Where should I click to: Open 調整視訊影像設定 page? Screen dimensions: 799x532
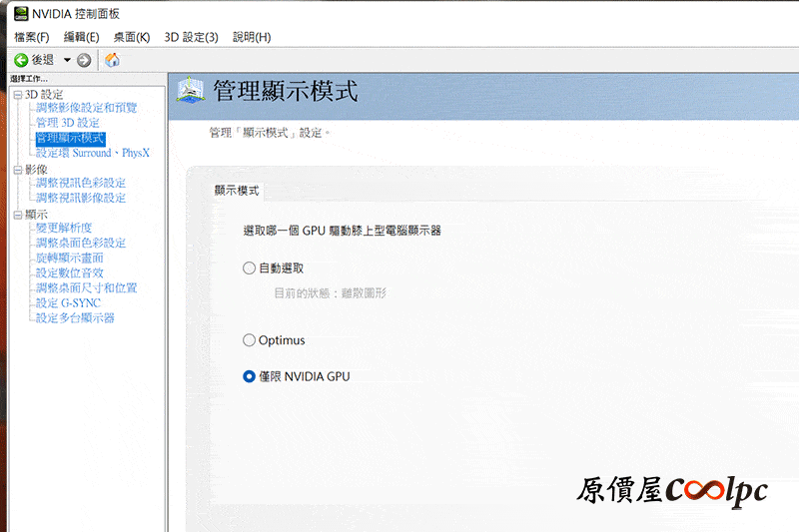(81, 198)
